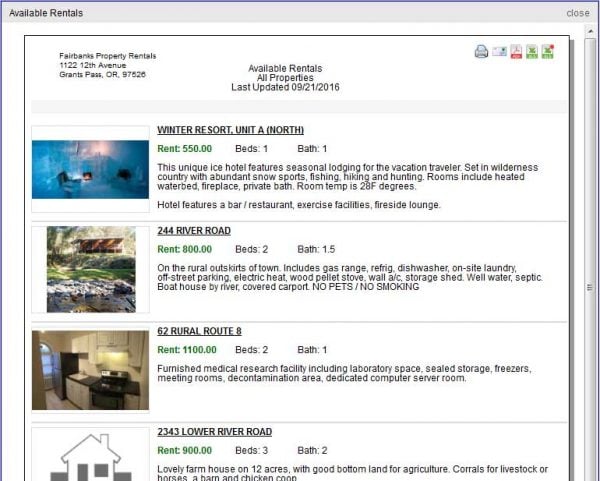This screenshot has width=600, height=481.
Task: Click the first green Excel export icon
Action: tap(532, 52)
